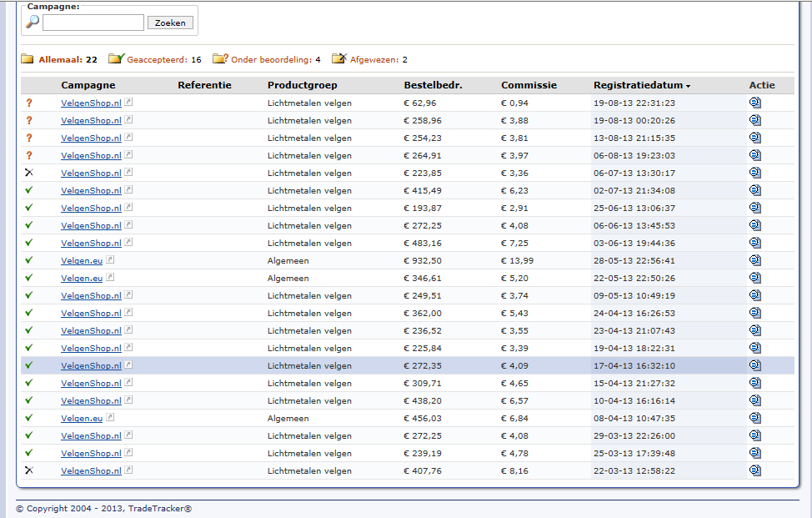Click external-link icon beside Velgen.eu, € 932,50 row
This screenshot has height=518, width=812.
click(110, 259)
